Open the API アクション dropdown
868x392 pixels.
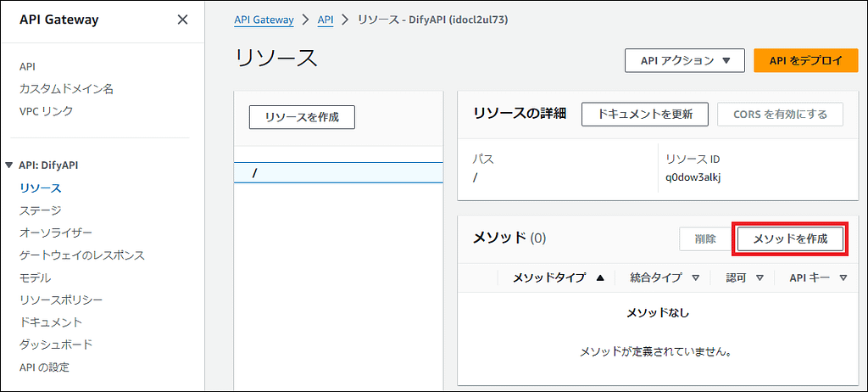[684, 60]
